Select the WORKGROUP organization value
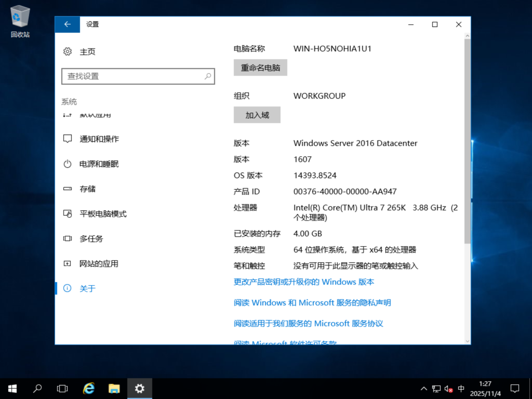 [319, 96]
